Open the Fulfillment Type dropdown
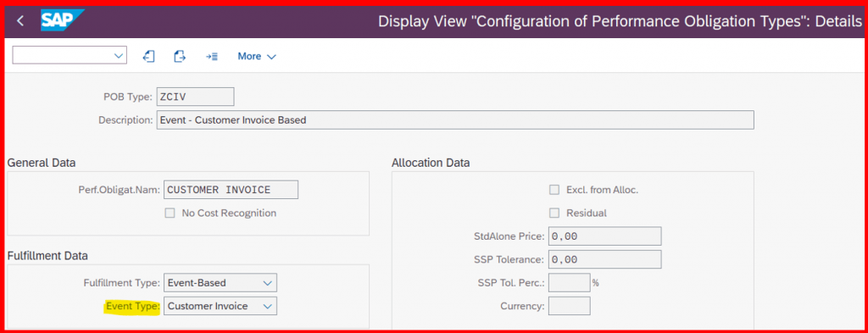Image resolution: width=868 pixels, height=333 pixels. (220, 283)
